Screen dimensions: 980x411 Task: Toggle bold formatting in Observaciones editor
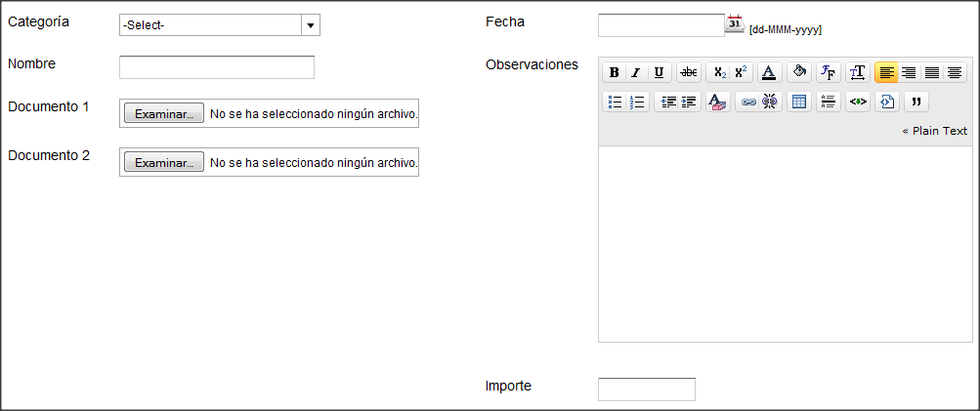point(614,72)
